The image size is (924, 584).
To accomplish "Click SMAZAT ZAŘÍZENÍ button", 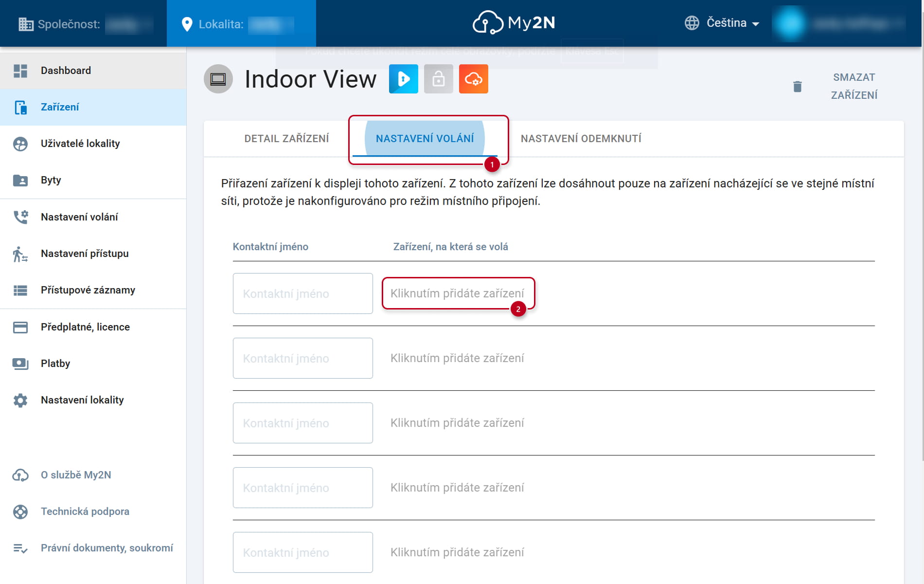I will (x=854, y=86).
